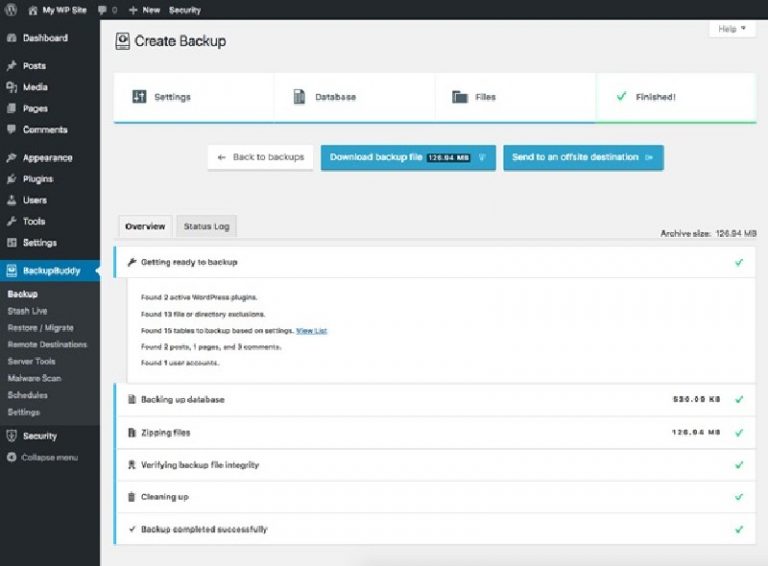Click the Security shield icon
The image size is (768, 566).
12,436
